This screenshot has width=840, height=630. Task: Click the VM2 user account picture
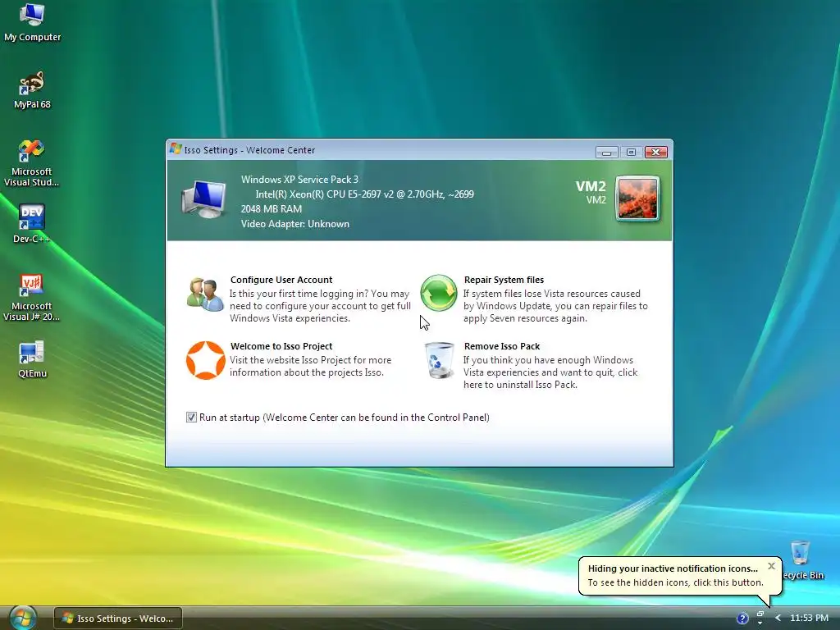637,199
